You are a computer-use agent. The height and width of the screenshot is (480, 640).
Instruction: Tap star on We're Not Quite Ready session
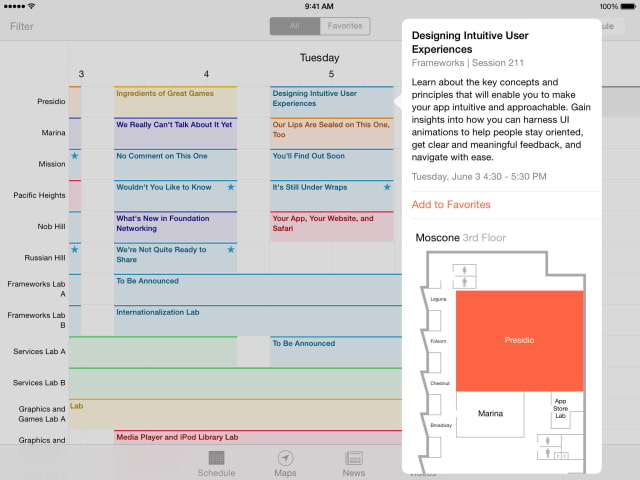231,250
